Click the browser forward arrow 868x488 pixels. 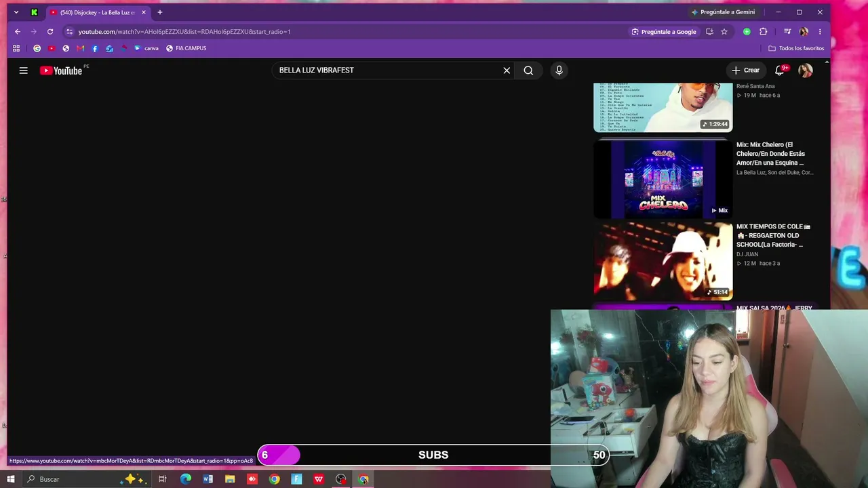34,32
